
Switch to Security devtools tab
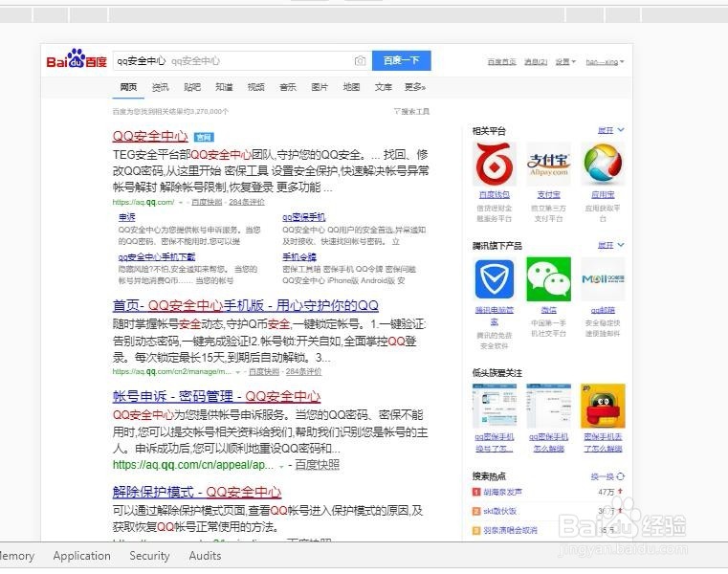tap(149, 556)
